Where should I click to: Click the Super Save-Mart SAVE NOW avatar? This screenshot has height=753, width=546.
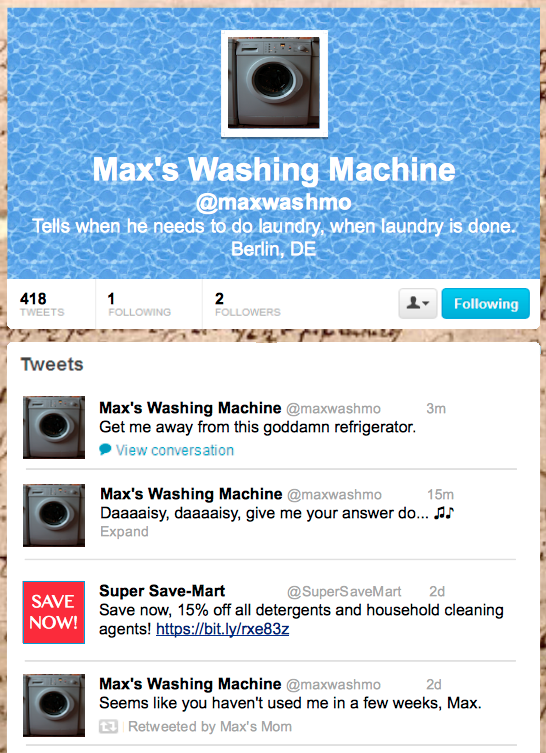point(54,612)
